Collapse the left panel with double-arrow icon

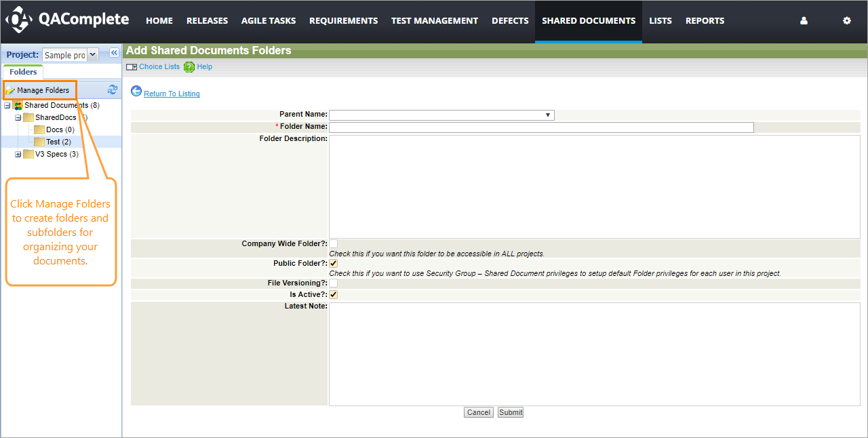coord(114,53)
